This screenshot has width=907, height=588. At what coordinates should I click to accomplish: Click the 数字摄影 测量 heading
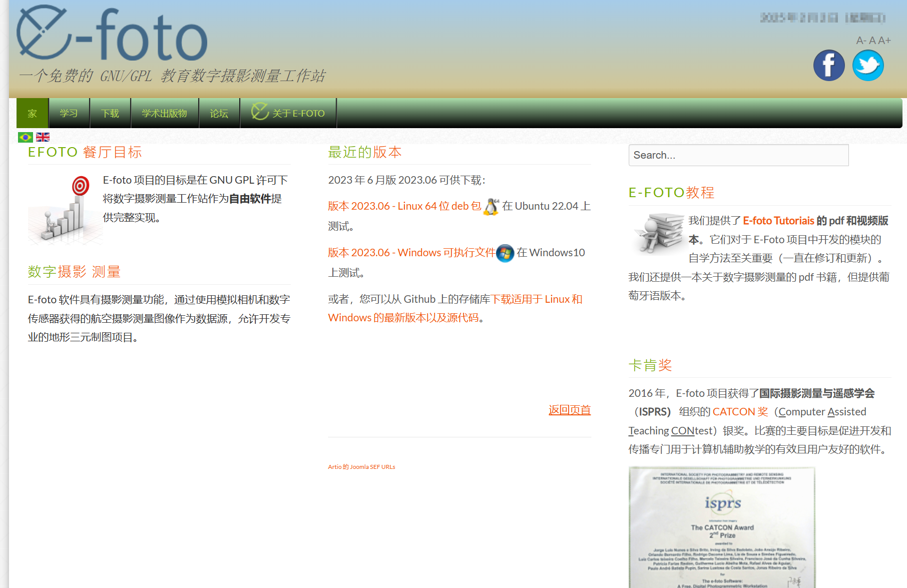click(x=74, y=272)
